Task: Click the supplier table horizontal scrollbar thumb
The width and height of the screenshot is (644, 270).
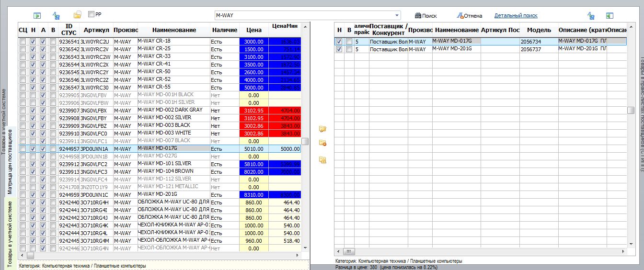Action: (349, 251)
